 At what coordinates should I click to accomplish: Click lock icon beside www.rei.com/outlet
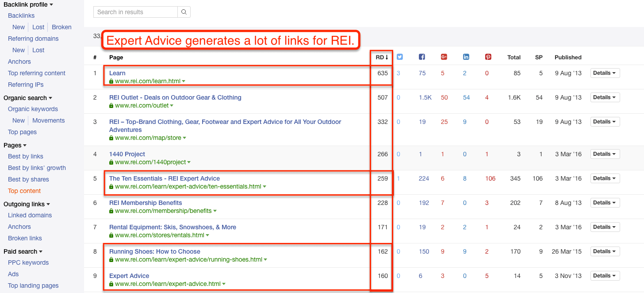click(x=111, y=106)
